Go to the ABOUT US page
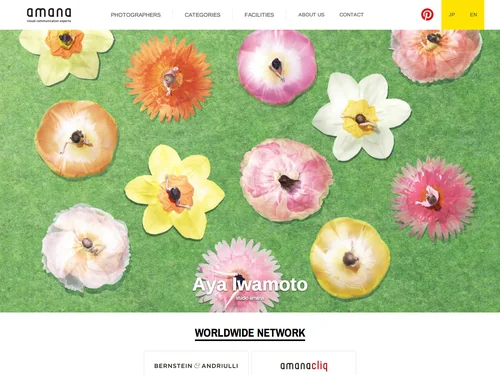500x375 pixels. pyautogui.click(x=311, y=15)
